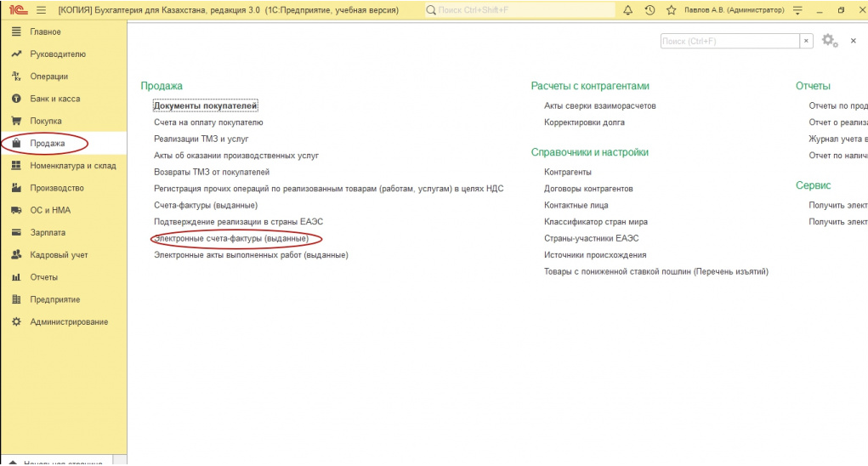Focus the global search Ctrl+Shift+F field
868x466 pixels.
pyautogui.click(x=519, y=10)
